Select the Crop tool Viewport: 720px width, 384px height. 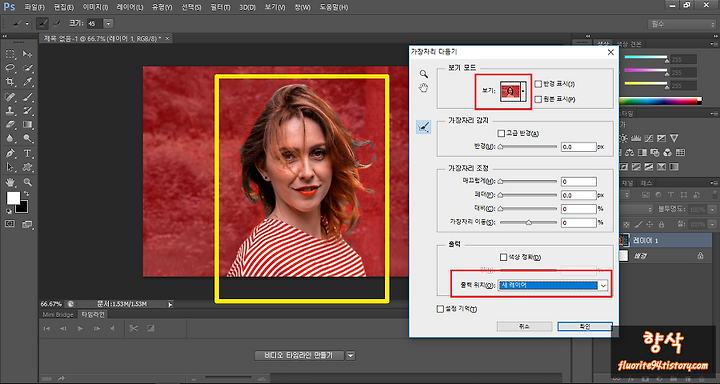coord(10,82)
